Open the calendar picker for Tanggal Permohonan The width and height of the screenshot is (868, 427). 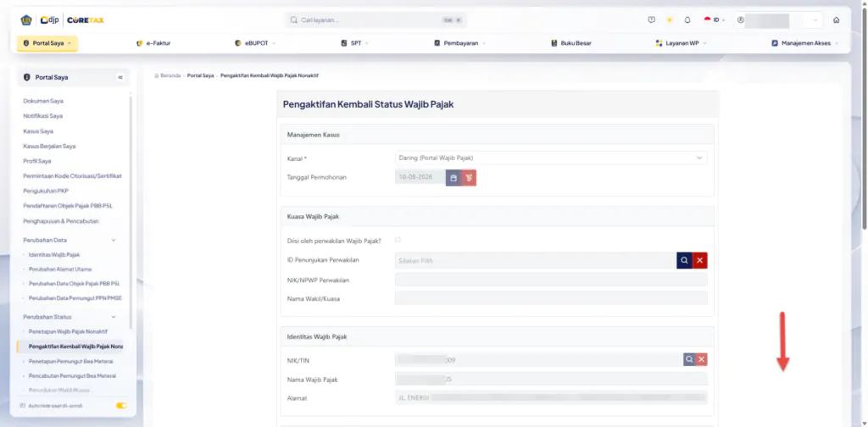[x=453, y=178]
